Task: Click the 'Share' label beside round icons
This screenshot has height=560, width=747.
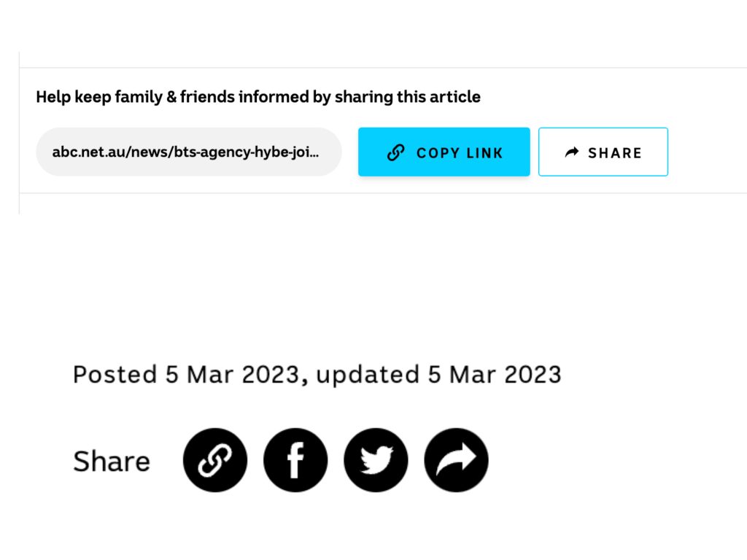Action: pyautogui.click(x=112, y=461)
